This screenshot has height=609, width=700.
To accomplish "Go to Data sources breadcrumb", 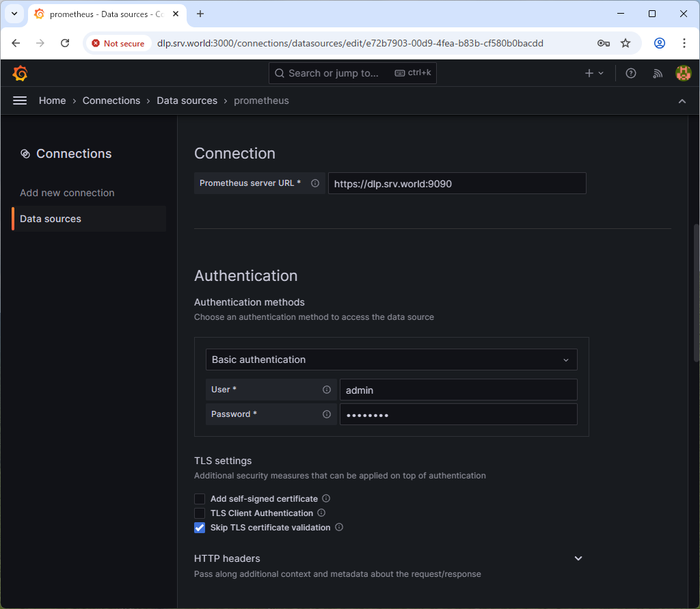I will [x=187, y=101].
